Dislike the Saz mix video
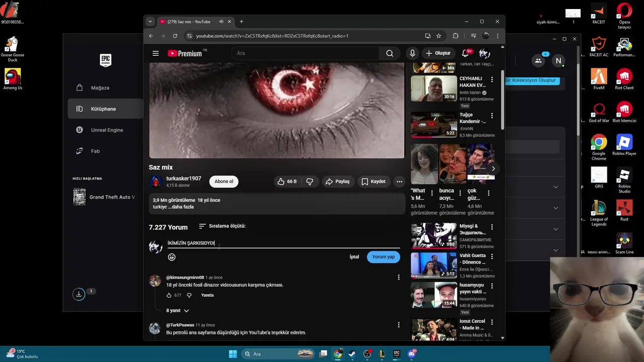644x362 pixels. tap(309, 182)
